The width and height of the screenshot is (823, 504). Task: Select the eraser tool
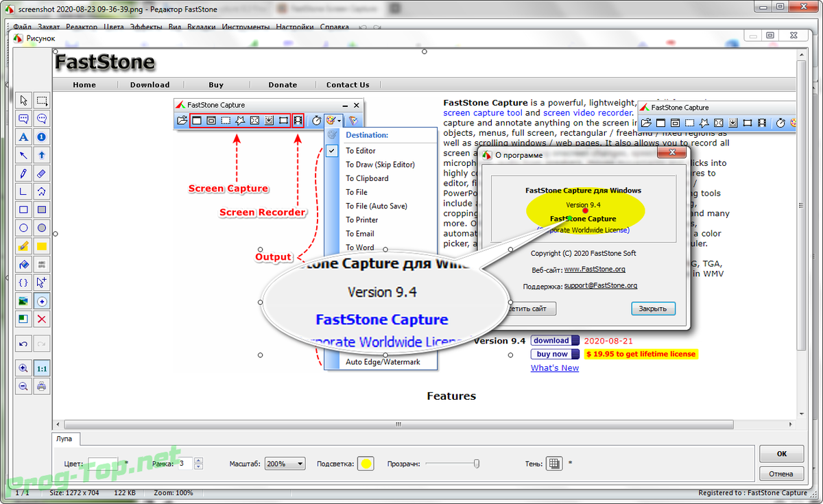(x=42, y=173)
